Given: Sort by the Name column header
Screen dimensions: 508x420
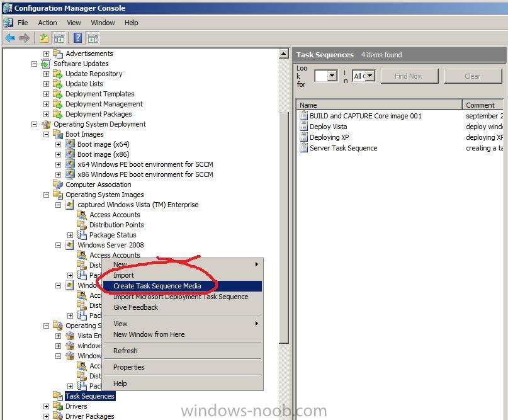Looking at the screenshot, I should (380, 105).
